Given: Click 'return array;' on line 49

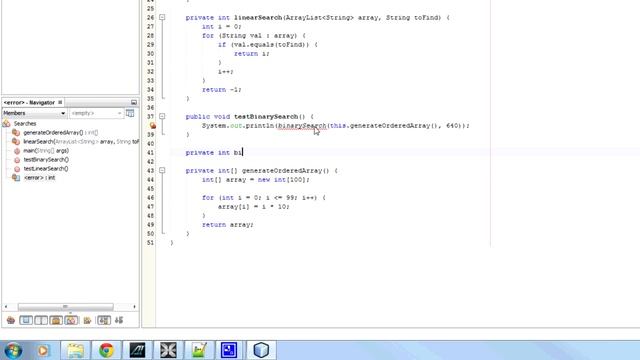Looking at the screenshot, I should pos(227,224).
